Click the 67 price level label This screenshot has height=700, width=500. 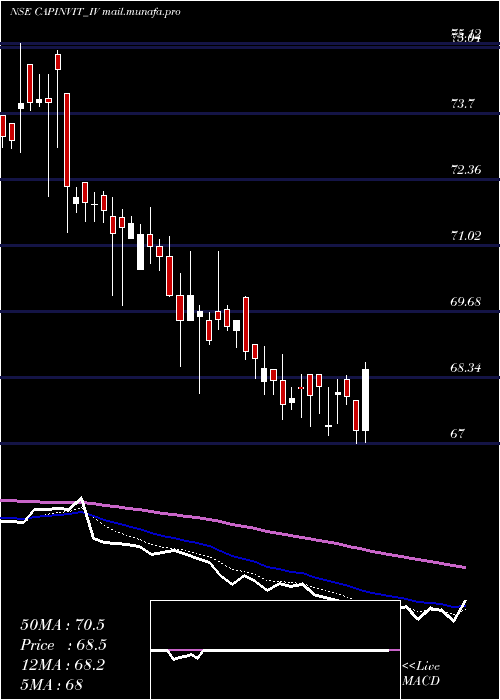458,433
